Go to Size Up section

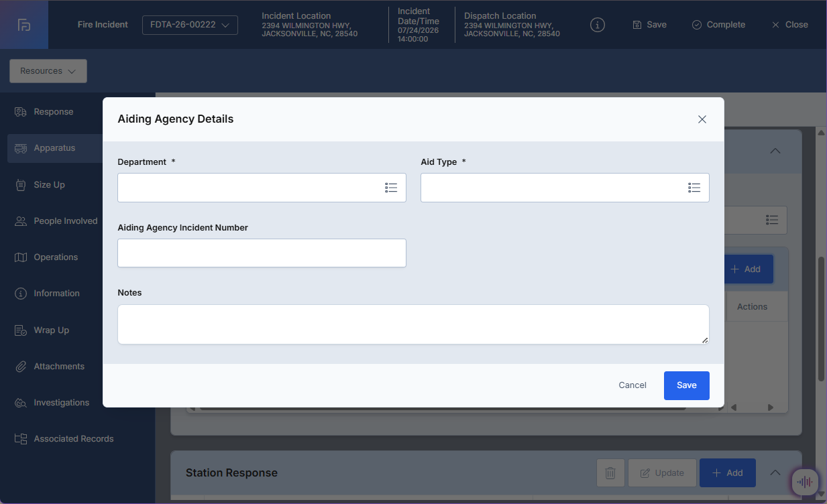(x=50, y=185)
